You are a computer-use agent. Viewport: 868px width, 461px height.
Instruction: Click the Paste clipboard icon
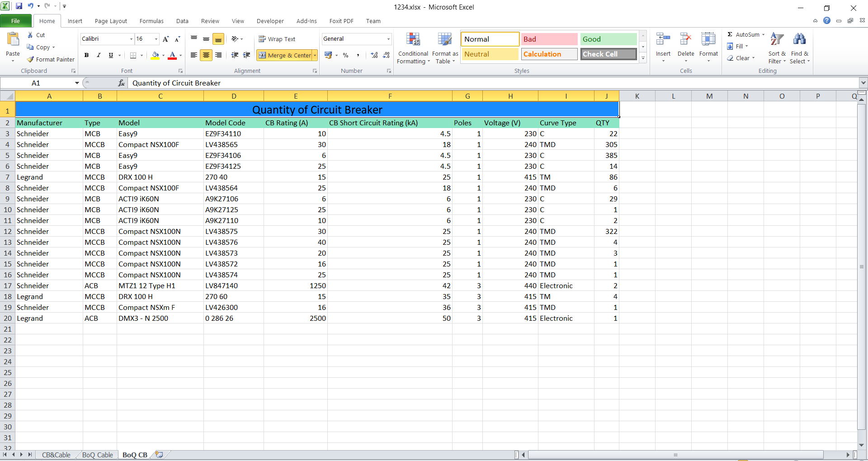pos(13,39)
